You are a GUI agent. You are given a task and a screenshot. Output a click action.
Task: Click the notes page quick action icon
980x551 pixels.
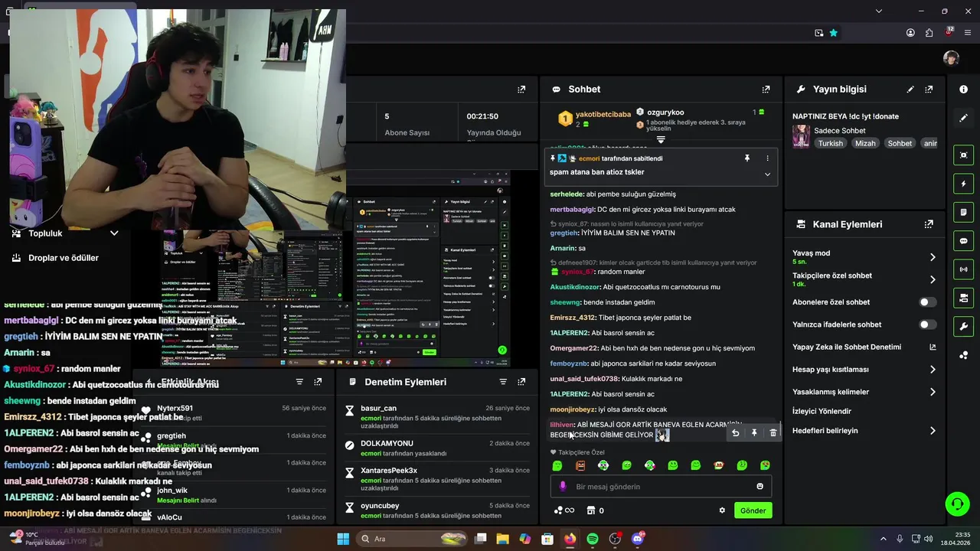coord(963,212)
